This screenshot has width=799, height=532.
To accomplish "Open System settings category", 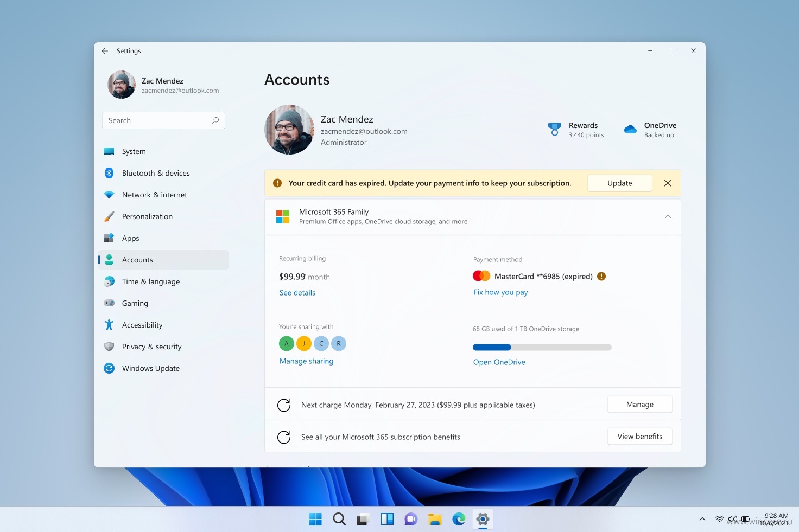I will [163, 151].
